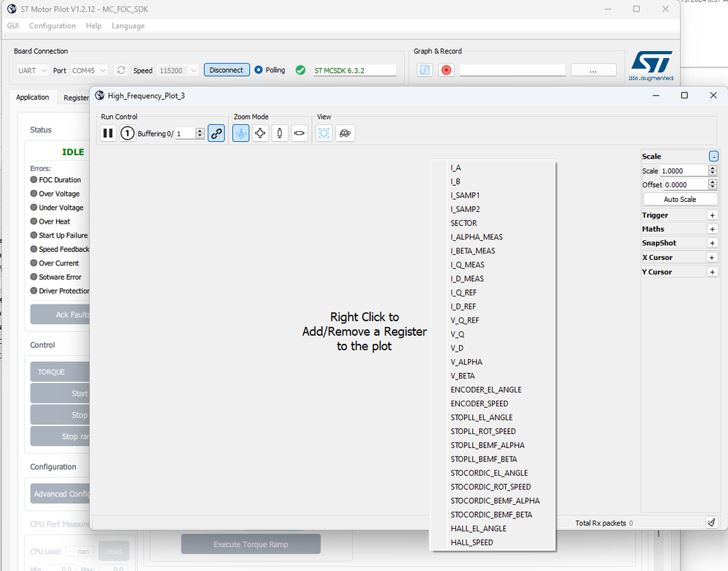728x571 pixels.
Task: Collapse the Scale section
Action: (x=713, y=157)
